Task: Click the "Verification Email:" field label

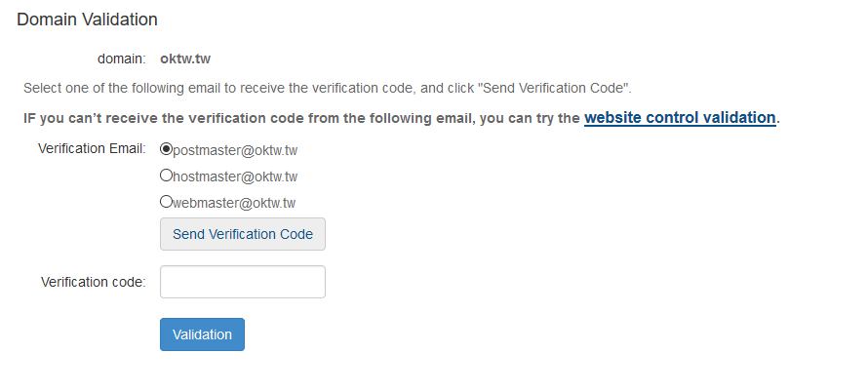Action: coord(92,149)
